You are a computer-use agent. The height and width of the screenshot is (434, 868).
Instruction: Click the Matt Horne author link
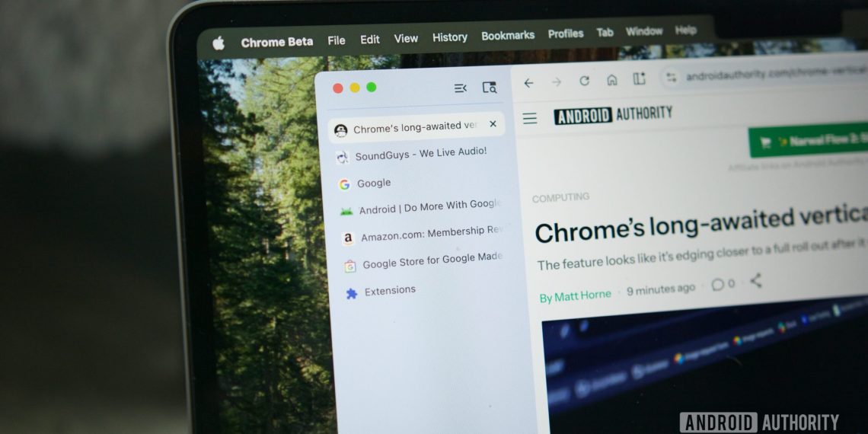click(x=575, y=296)
